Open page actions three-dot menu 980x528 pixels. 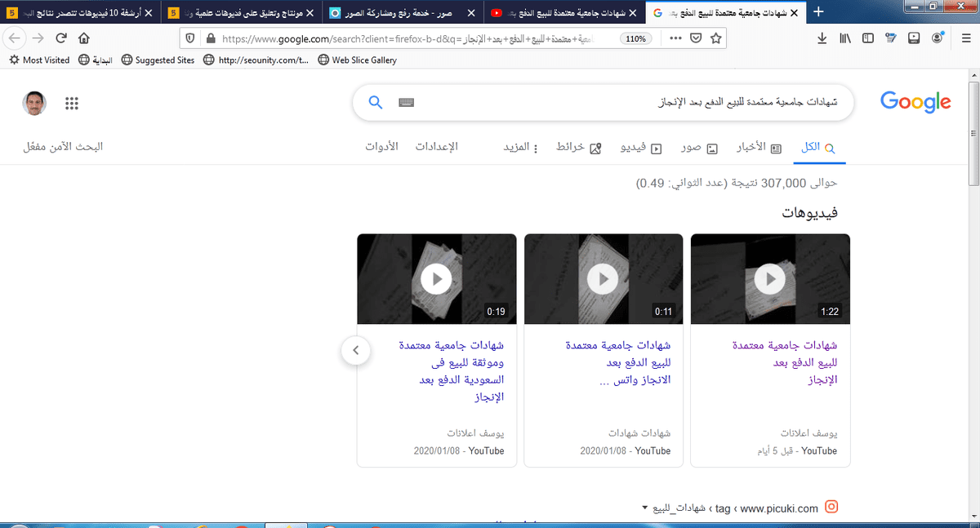[675, 38]
